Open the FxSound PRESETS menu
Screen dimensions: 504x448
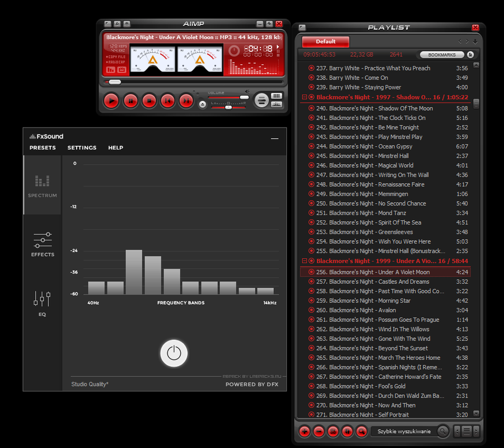43,147
